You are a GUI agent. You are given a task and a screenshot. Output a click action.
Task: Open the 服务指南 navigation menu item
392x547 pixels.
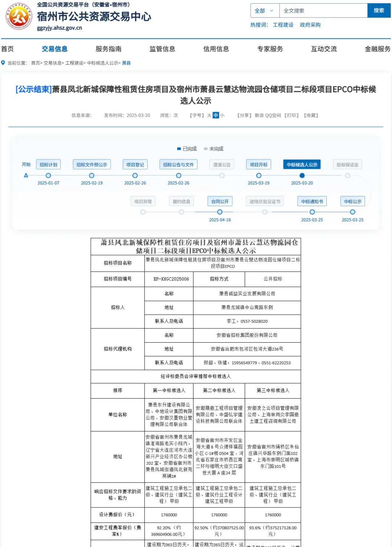tap(108, 49)
